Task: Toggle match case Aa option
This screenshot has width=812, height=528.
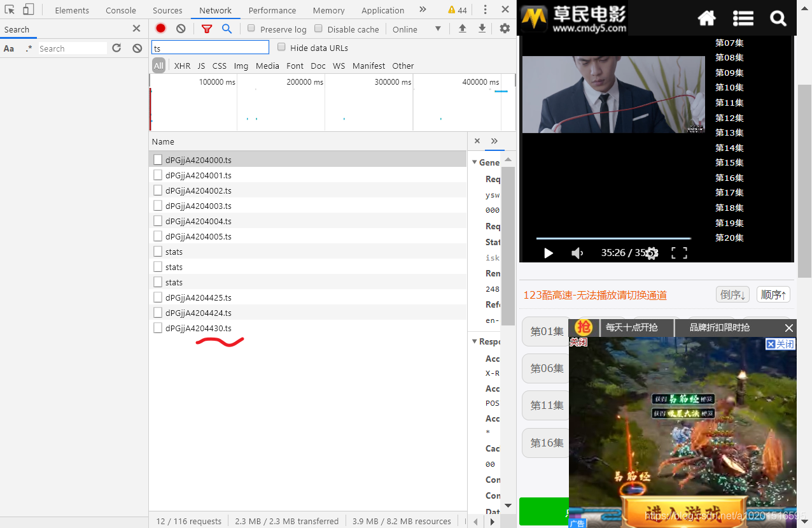Action: point(9,48)
